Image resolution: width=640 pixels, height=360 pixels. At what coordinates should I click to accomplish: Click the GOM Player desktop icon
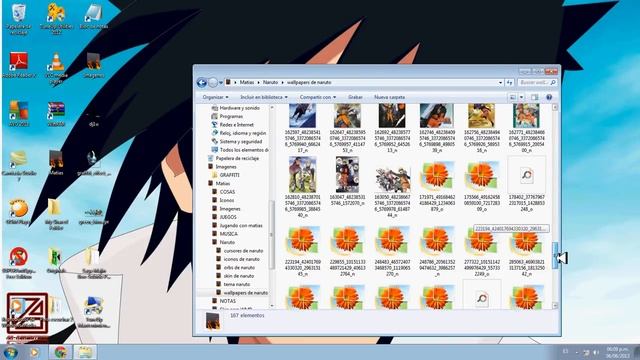[18, 211]
